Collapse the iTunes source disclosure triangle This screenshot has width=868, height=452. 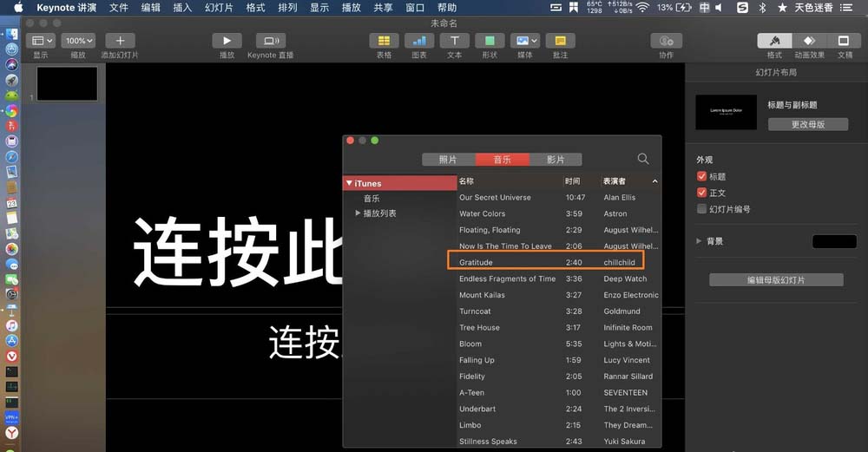click(x=349, y=182)
